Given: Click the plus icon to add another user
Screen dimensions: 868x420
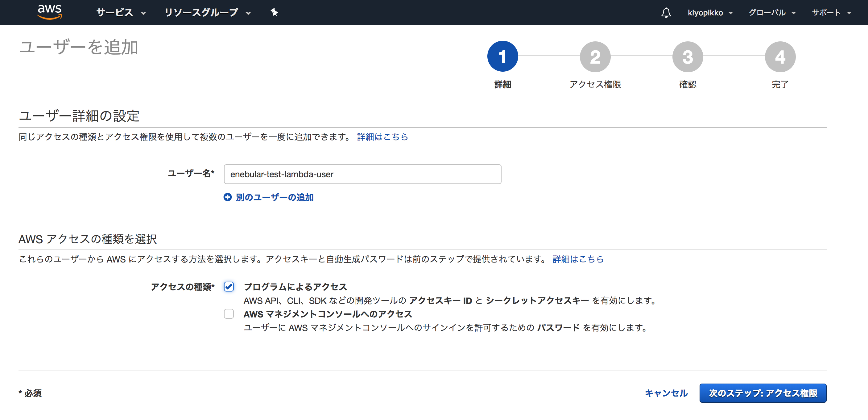Looking at the screenshot, I should pos(227,197).
